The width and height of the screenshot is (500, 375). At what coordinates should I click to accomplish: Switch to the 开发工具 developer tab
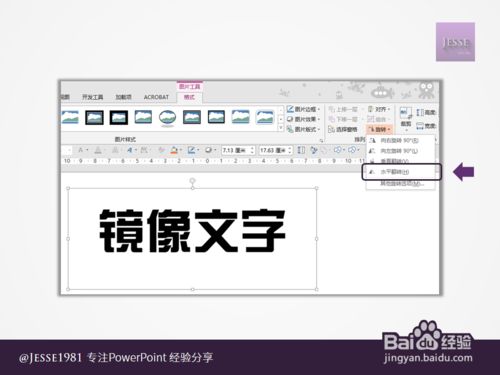tap(93, 97)
